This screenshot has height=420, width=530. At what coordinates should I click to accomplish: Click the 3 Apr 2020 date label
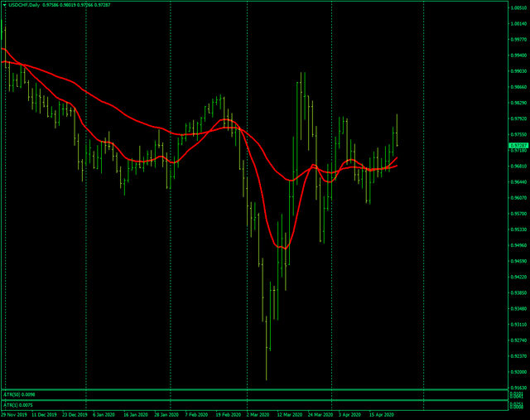tap(349, 414)
